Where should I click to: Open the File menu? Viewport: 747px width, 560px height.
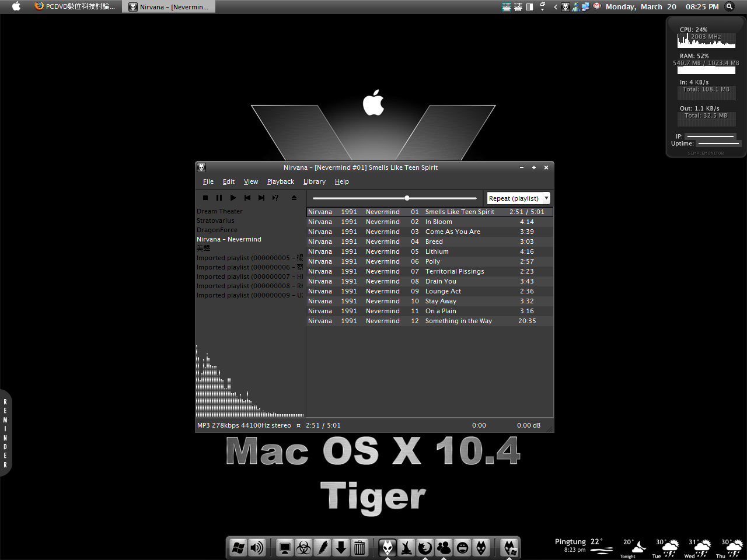tap(208, 181)
